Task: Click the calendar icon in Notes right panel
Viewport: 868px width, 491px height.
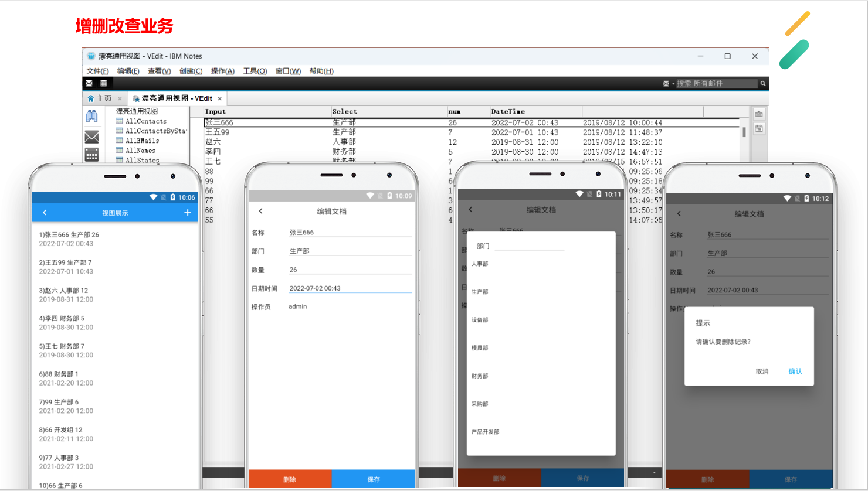Action: tap(759, 128)
